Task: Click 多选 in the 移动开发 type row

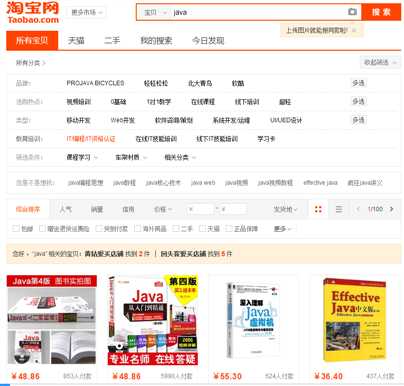Action: click(x=358, y=120)
